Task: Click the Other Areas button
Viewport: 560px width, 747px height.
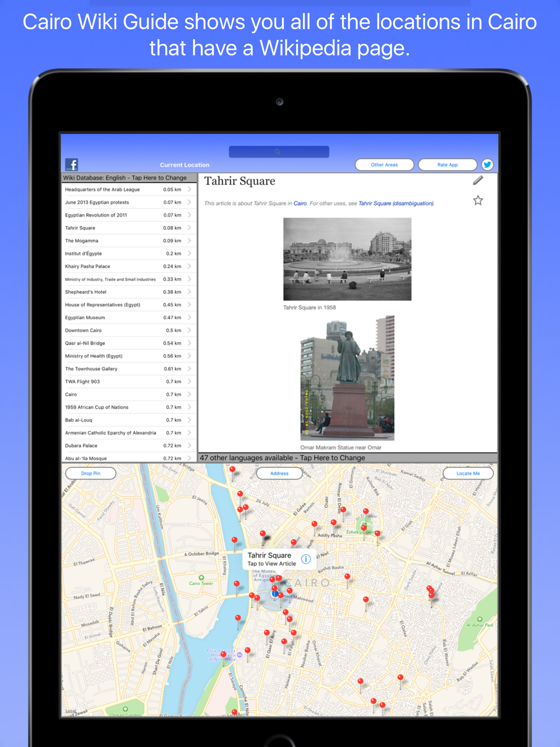Action: click(384, 165)
